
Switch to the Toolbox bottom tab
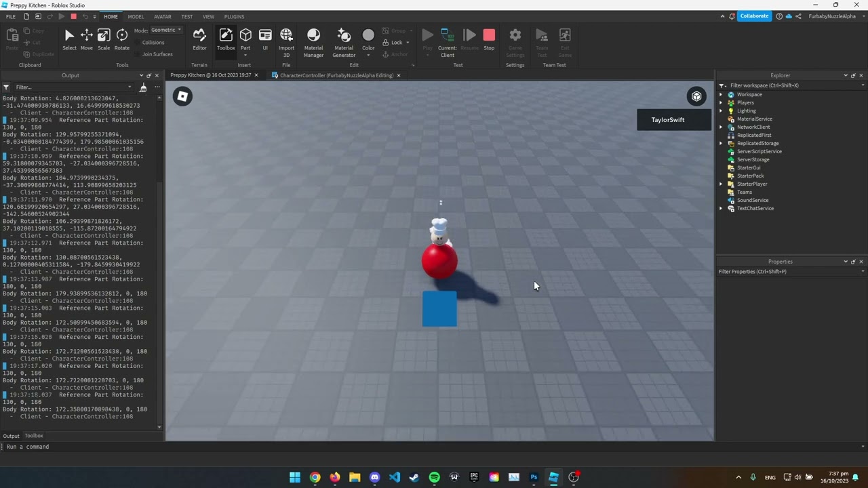tap(34, 436)
